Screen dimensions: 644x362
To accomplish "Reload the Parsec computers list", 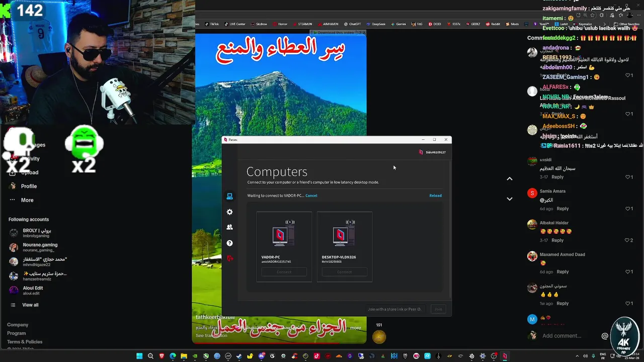I will tap(435, 196).
